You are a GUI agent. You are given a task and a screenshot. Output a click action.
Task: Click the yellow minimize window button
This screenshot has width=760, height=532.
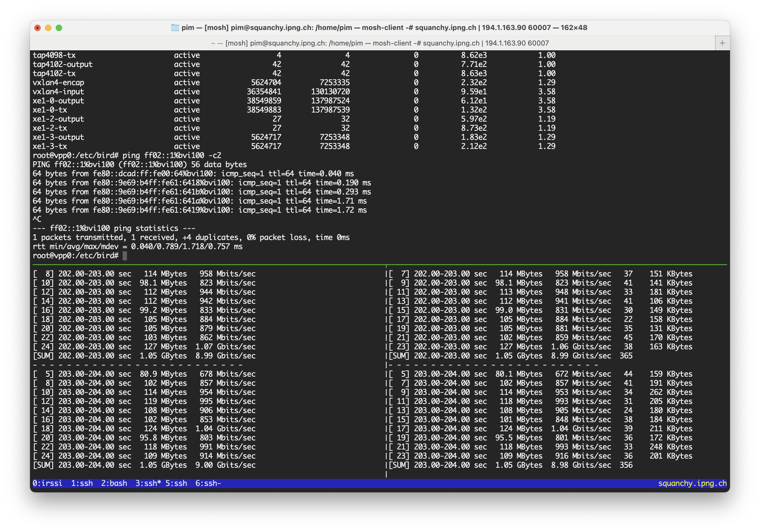point(48,28)
